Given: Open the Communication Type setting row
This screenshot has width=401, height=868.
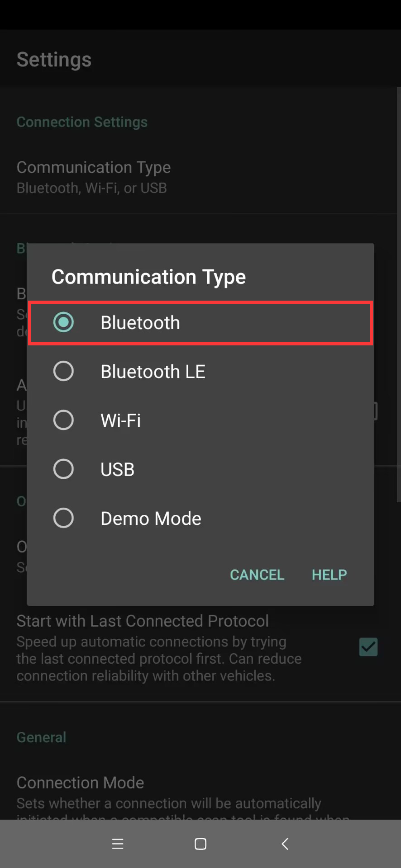Looking at the screenshot, I should pos(93,177).
